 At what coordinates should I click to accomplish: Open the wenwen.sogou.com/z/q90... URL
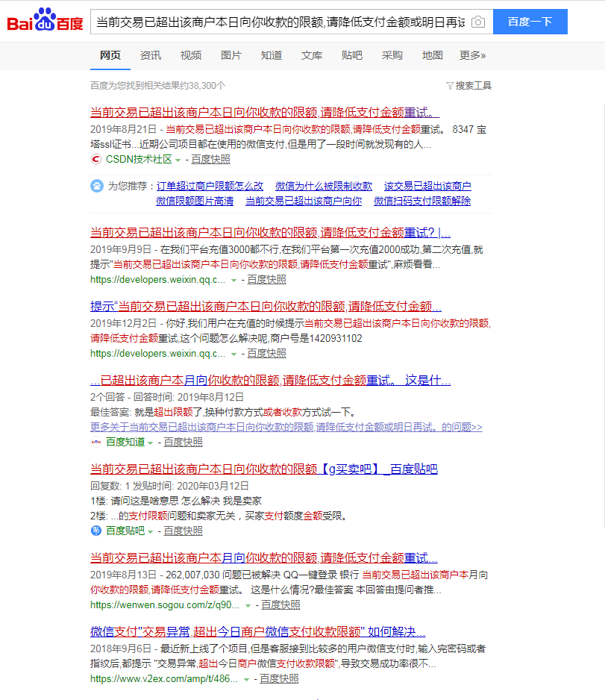[165, 605]
